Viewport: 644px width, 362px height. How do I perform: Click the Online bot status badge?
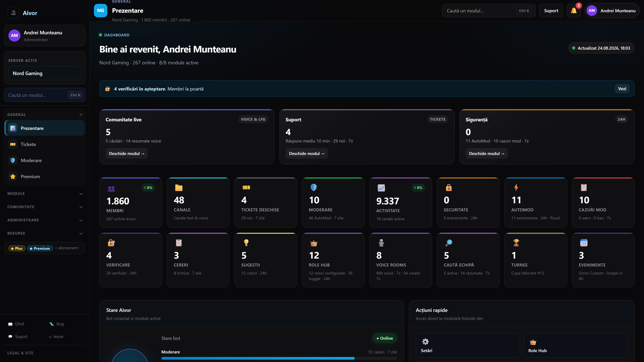coord(385,338)
